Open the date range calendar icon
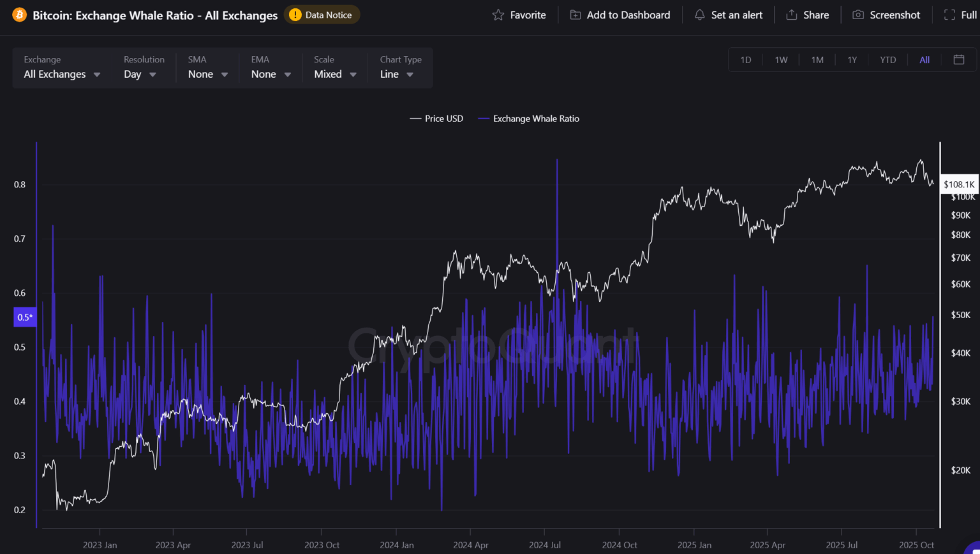The image size is (980, 554). click(958, 59)
